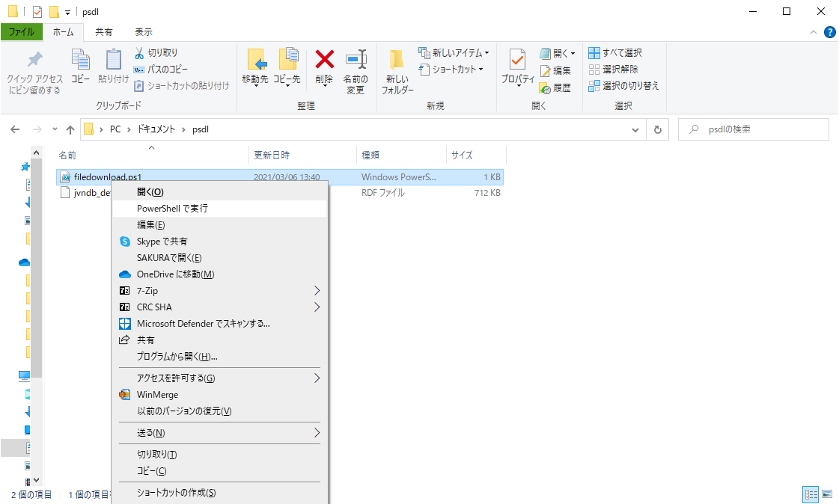Click the ribbon Edit (編集) icon
This screenshot has height=504, width=839.
pos(555,70)
